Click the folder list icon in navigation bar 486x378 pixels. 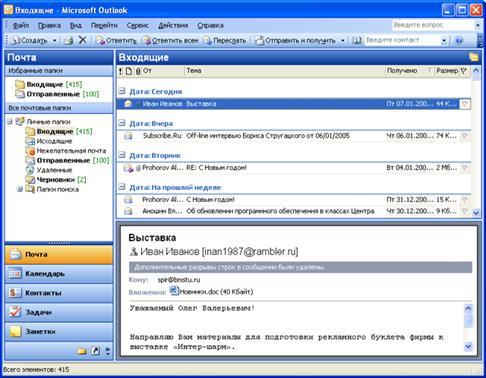point(82,351)
